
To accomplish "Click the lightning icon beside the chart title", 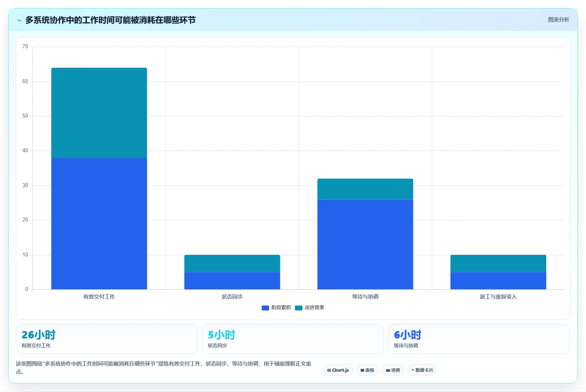I will 19,20.
